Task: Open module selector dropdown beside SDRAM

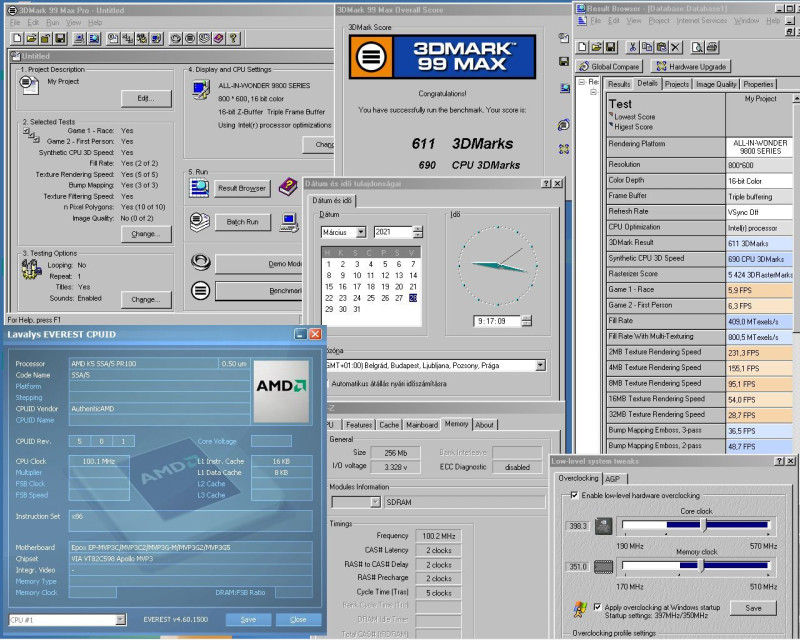Action: [x=376, y=502]
